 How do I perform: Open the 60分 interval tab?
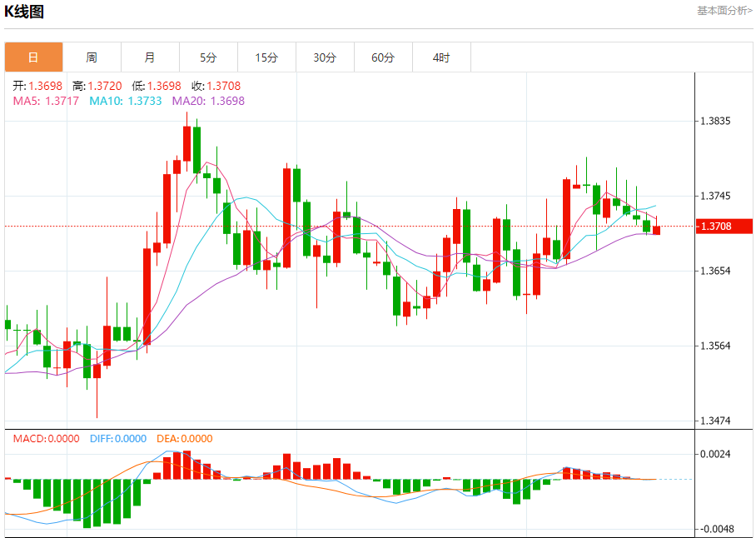(383, 57)
